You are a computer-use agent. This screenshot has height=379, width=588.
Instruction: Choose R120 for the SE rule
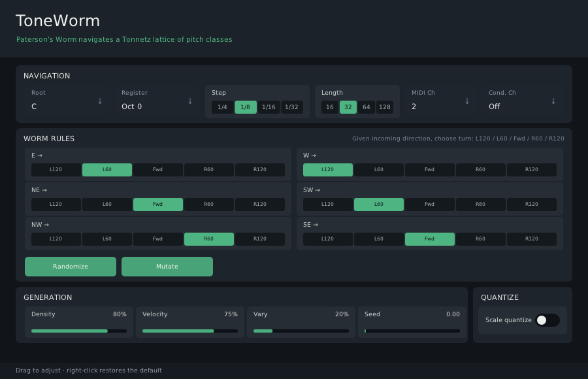tap(532, 239)
